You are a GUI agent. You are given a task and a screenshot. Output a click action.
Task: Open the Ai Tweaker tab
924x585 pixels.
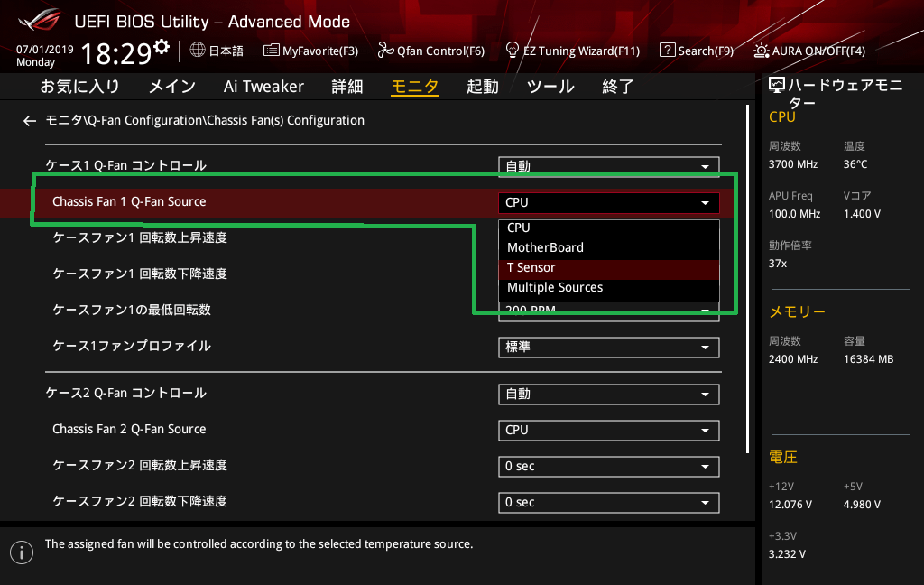[263, 87]
